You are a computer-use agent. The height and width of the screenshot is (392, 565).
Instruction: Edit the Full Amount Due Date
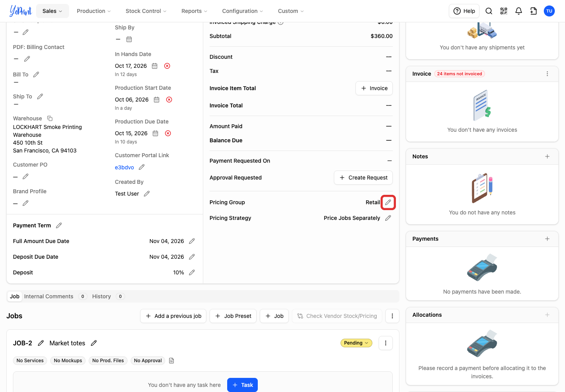point(192,241)
